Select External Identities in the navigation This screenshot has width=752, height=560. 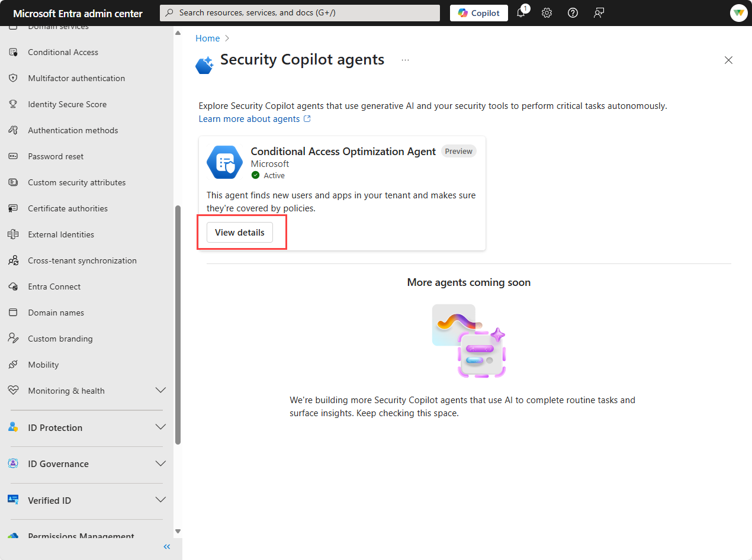coord(61,234)
